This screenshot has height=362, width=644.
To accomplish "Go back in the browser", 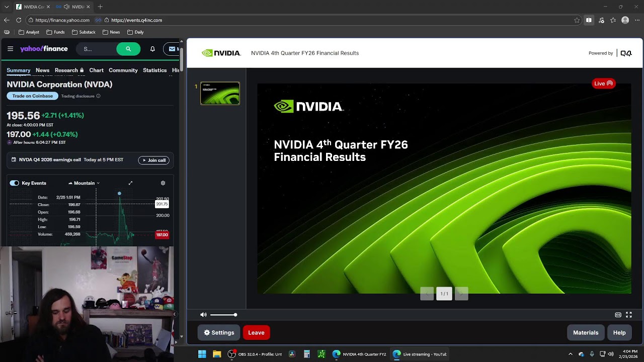I will click(7, 20).
